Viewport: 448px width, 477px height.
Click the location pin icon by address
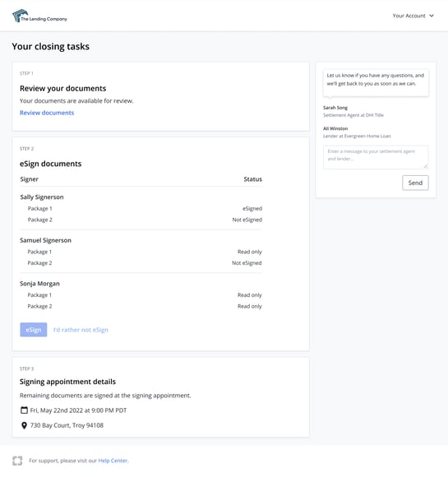[x=24, y=425]
